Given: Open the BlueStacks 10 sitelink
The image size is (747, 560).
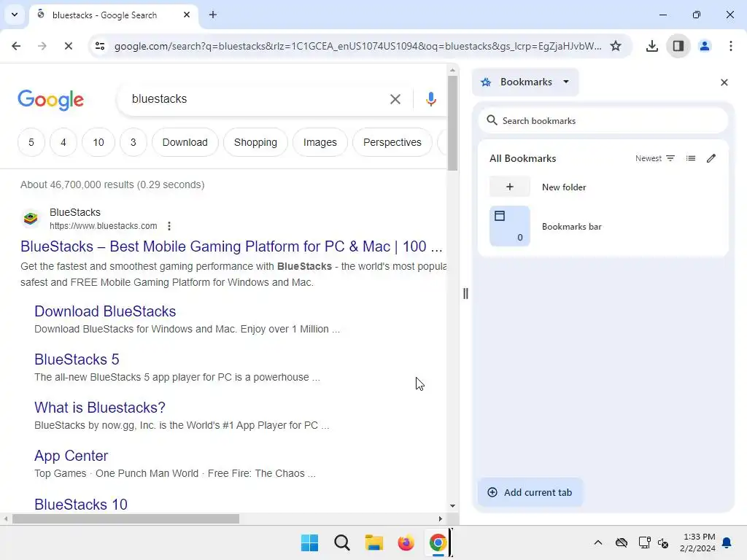Looking at the screenshot, I should 81,505.
